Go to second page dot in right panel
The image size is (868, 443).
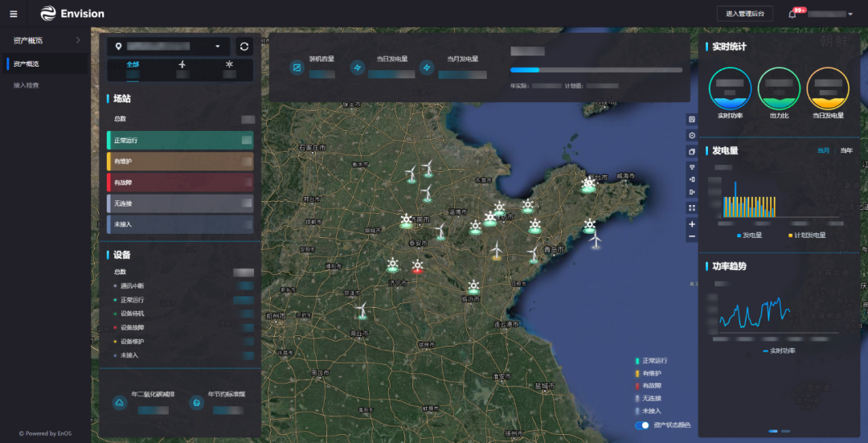(x=785, y=431)
